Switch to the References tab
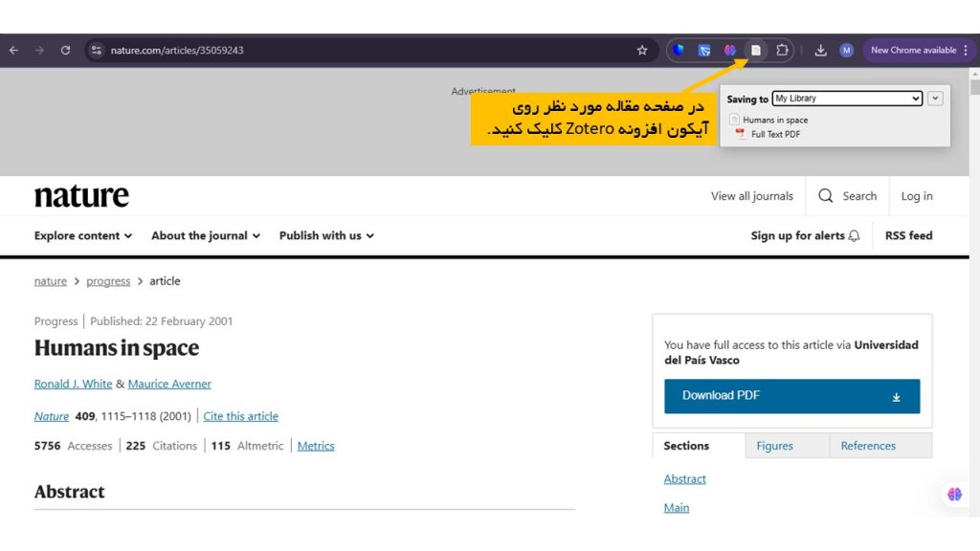980x551 pixels. pos(868,445)
